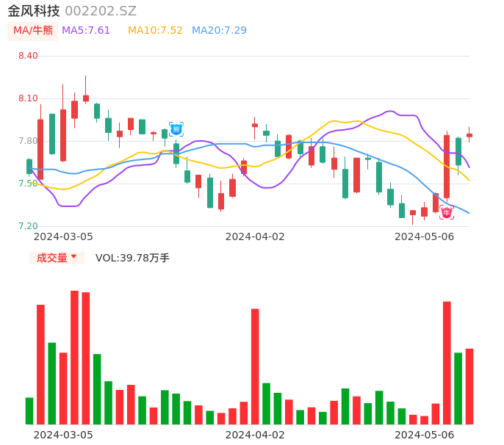Viewport: 504px width, 445px height.
Task: Click the 2024-05-06 date under volume chart
Action: tap(425, 435)
